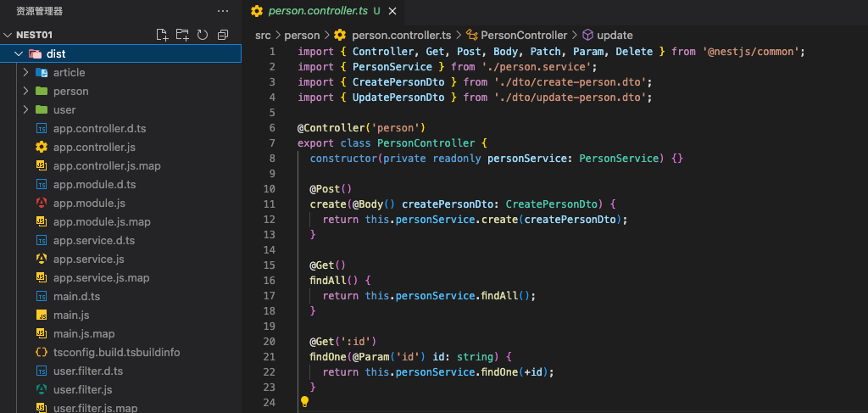Viewport: 868px width, 413px height.
Task: Click the red dist folder icon
Action: tap(34, 53)
